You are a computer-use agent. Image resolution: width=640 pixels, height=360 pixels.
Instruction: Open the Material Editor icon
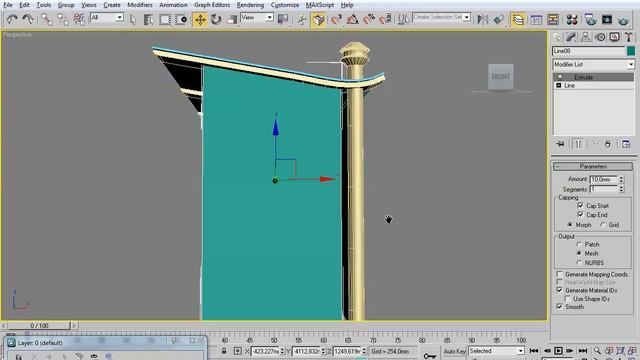click(572, 19)
